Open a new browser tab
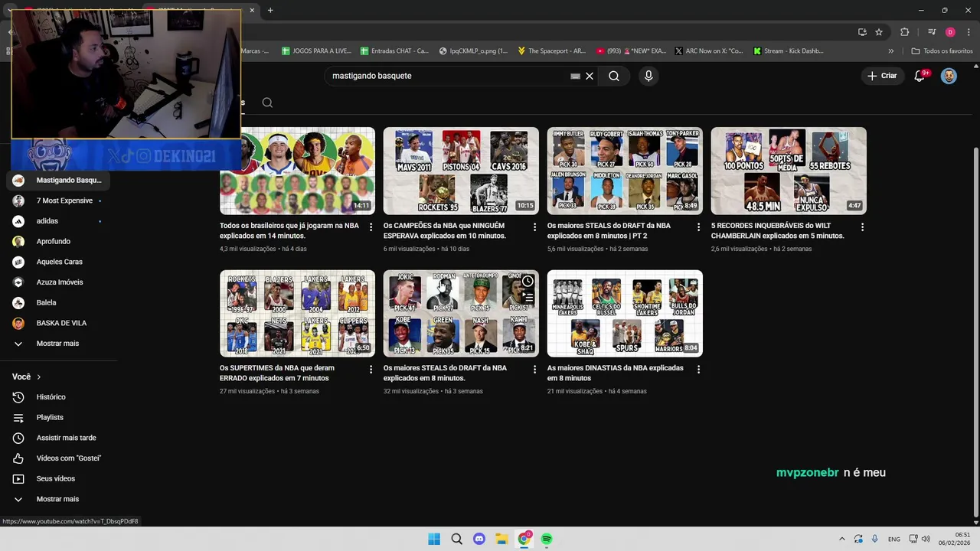The height and width of the screenshot is (551, 980). click(270, 10)
